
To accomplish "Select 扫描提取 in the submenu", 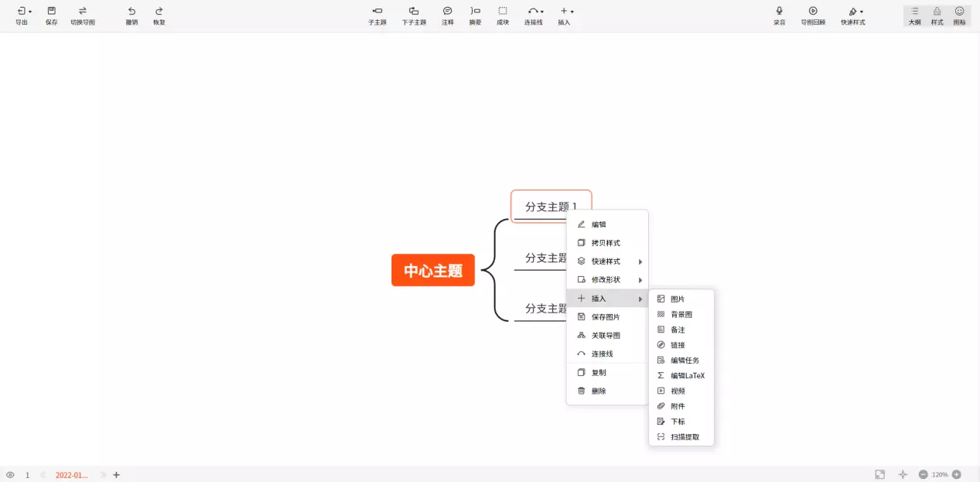I will tap(681, 437).
